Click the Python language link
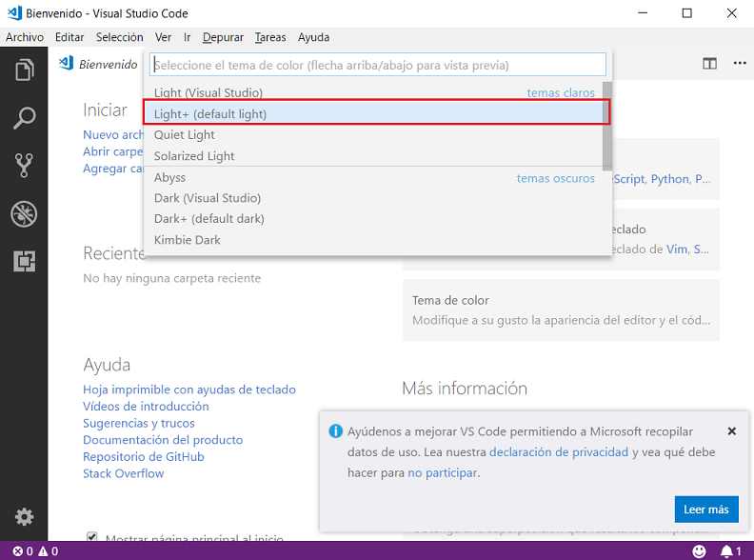 click(x=670, y=179)
